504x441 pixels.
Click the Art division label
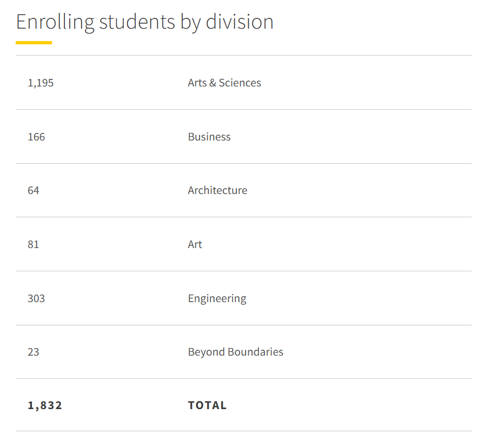click(195, 244)
